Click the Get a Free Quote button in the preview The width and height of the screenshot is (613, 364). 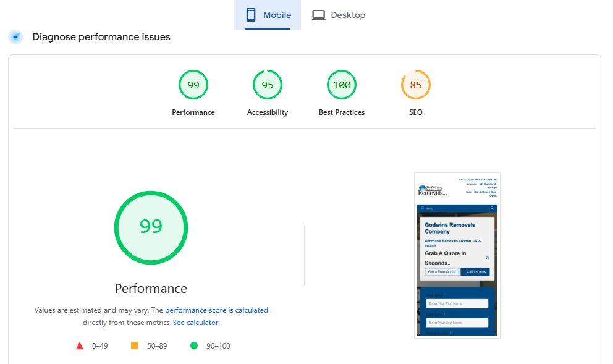[442, 271]
